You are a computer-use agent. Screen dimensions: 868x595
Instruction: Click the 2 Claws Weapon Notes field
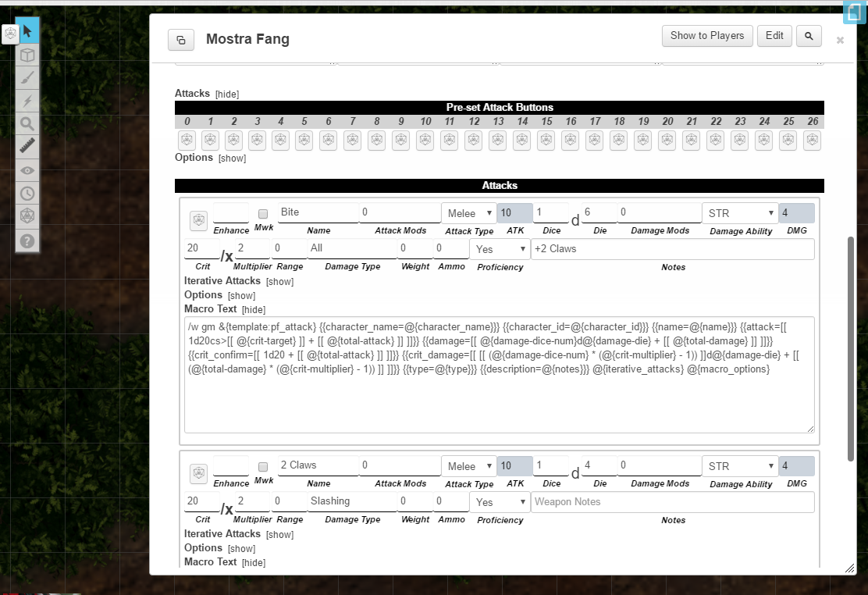tap(672, 502)
